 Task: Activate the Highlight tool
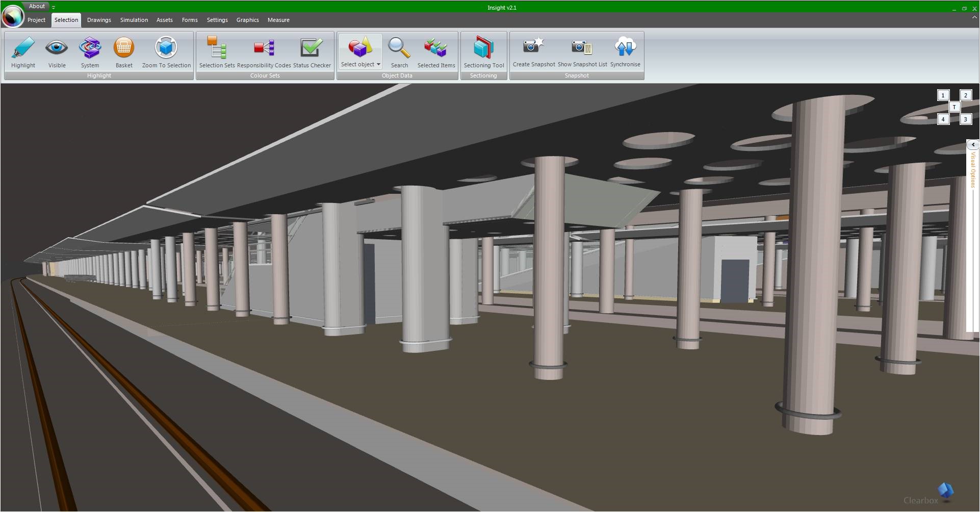23,52
